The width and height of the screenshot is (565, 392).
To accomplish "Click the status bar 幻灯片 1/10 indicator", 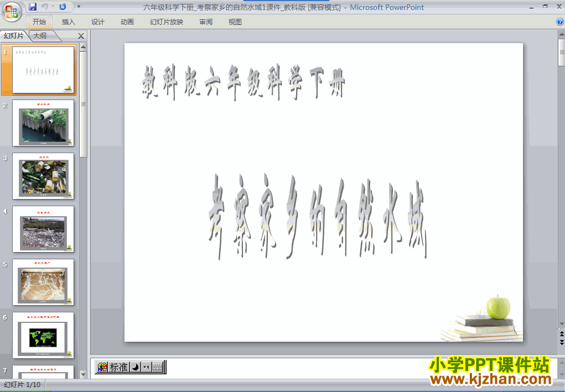I will [x=22, y=385].
